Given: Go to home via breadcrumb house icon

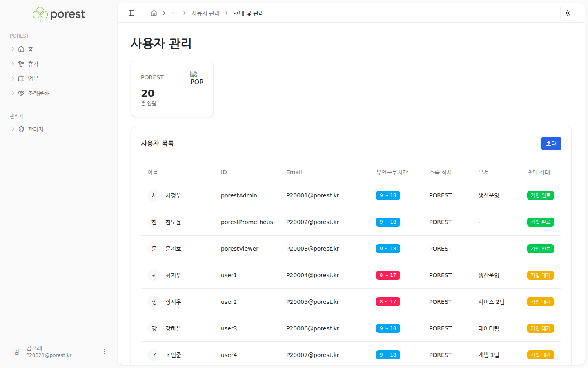Looking at the screenshot, I should 154,13.
